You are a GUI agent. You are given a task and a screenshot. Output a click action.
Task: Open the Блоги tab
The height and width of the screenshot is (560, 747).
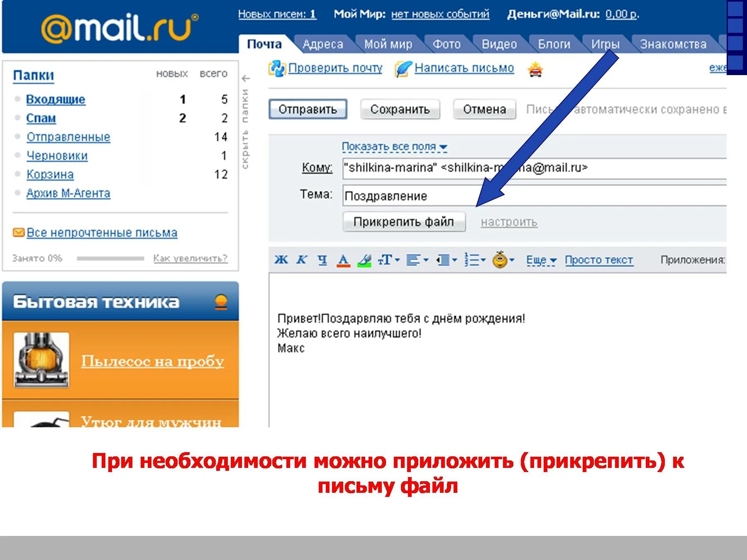(554, 44)
